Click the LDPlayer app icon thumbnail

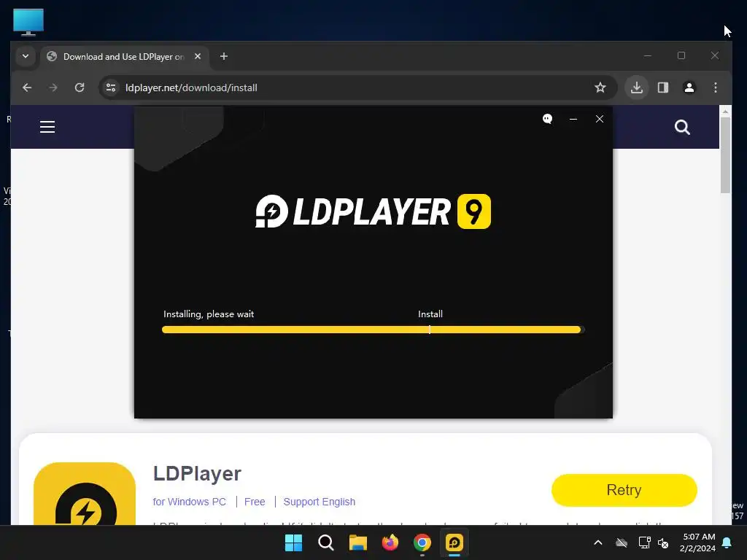(85, 494)
